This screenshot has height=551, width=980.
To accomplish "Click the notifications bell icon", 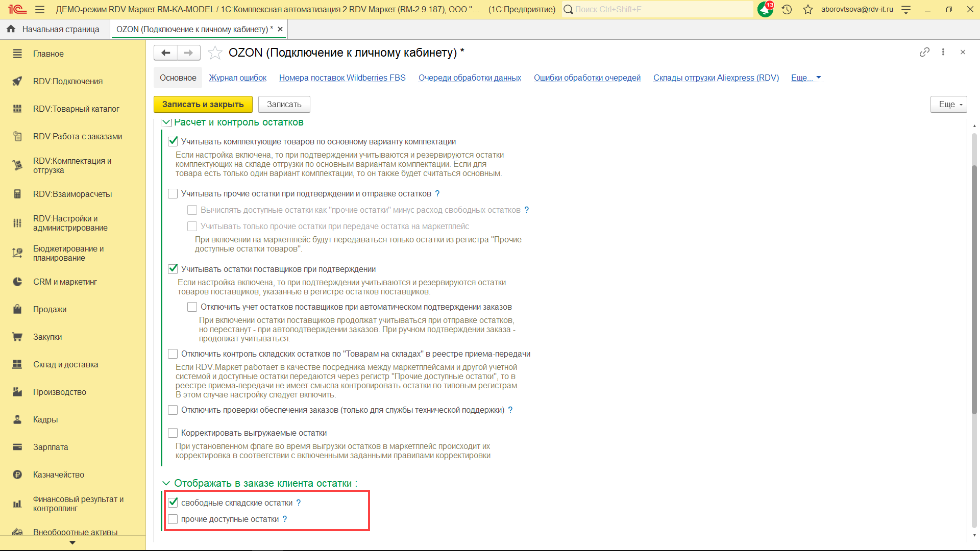I will click(765, 9).
